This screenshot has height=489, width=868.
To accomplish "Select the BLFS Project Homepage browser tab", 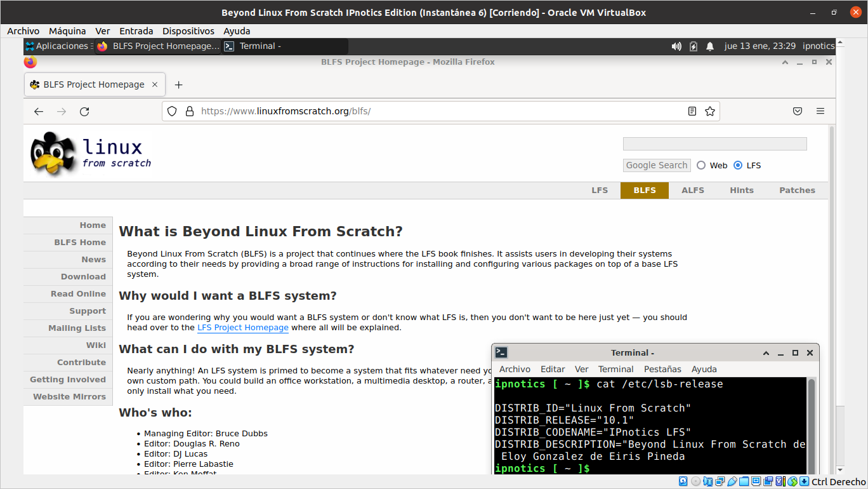I will coord(95,84).
